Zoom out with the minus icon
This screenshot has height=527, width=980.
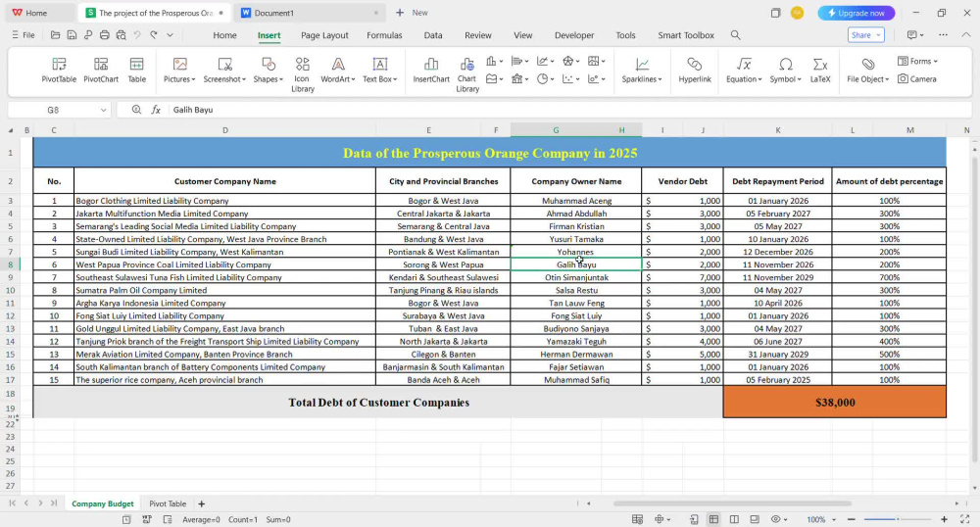coord(852,519)
